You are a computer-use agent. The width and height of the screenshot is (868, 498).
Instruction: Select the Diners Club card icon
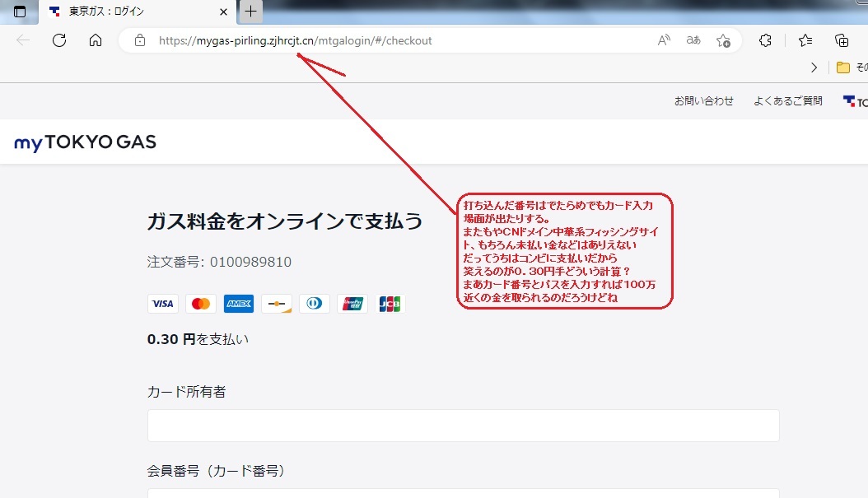[x=315, y=304]
